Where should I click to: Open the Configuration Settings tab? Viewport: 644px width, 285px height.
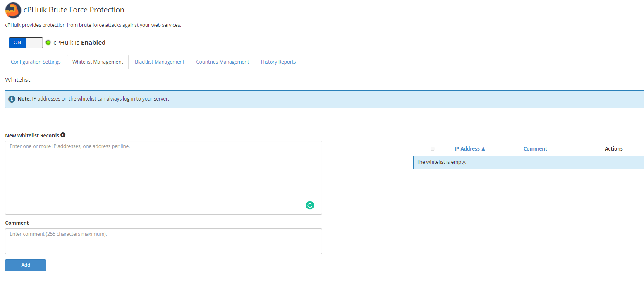[x=36, y=62]
